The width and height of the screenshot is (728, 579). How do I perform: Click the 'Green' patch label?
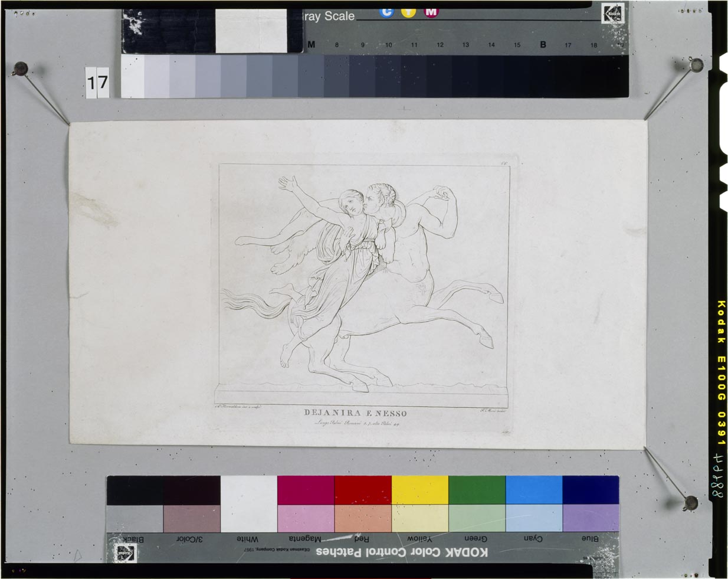pyautogui.click(x=476, y=538)
